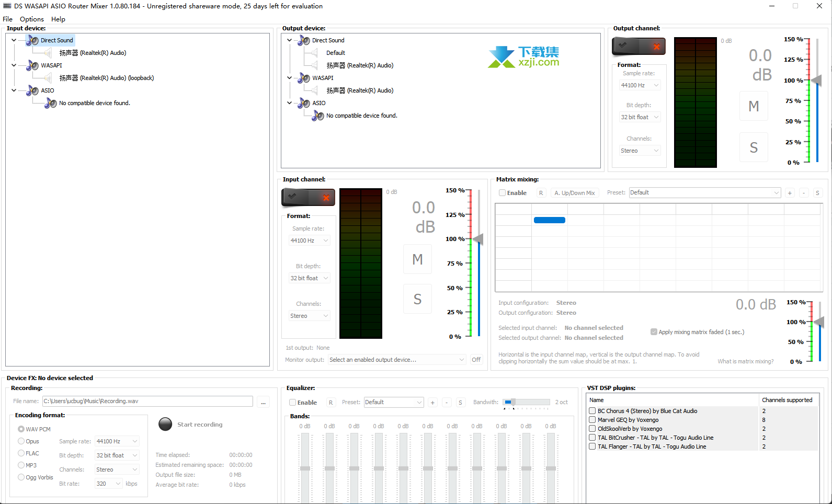Click matrix mixing remove preset minus button
The image size is (832, 504).
pyautogui.click(x=804, y=193)
